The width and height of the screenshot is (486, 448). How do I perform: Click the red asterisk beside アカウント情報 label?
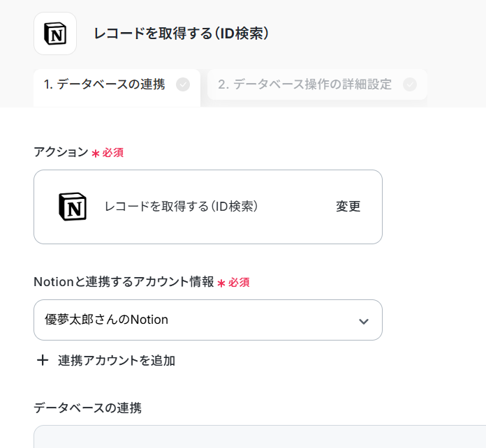pyautogui.click(x=221, y=283)
